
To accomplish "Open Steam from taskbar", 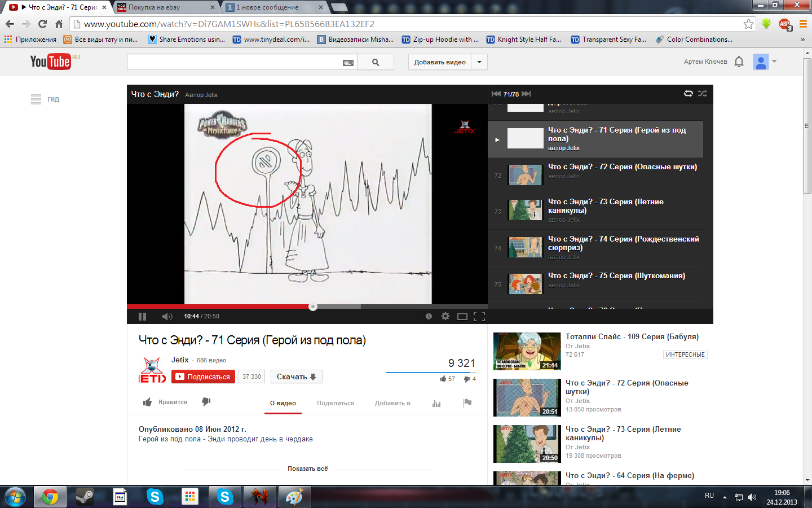I will tap(85, 497).
